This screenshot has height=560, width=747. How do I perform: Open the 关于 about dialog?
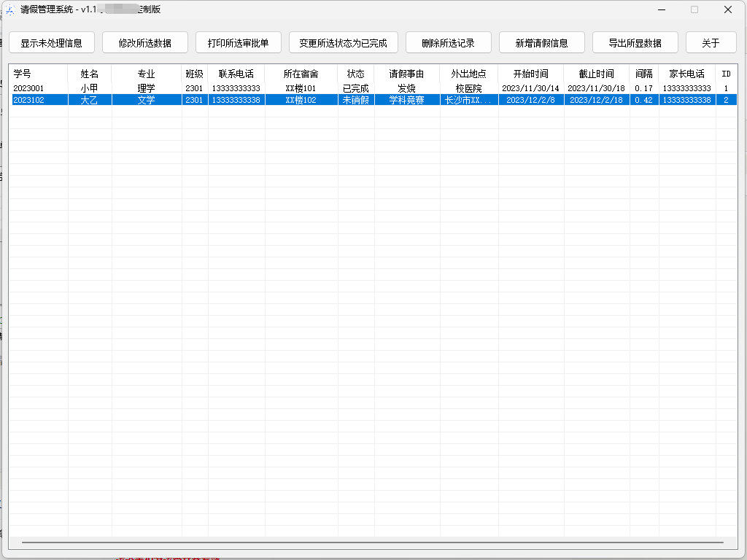[x=711, y=43]
